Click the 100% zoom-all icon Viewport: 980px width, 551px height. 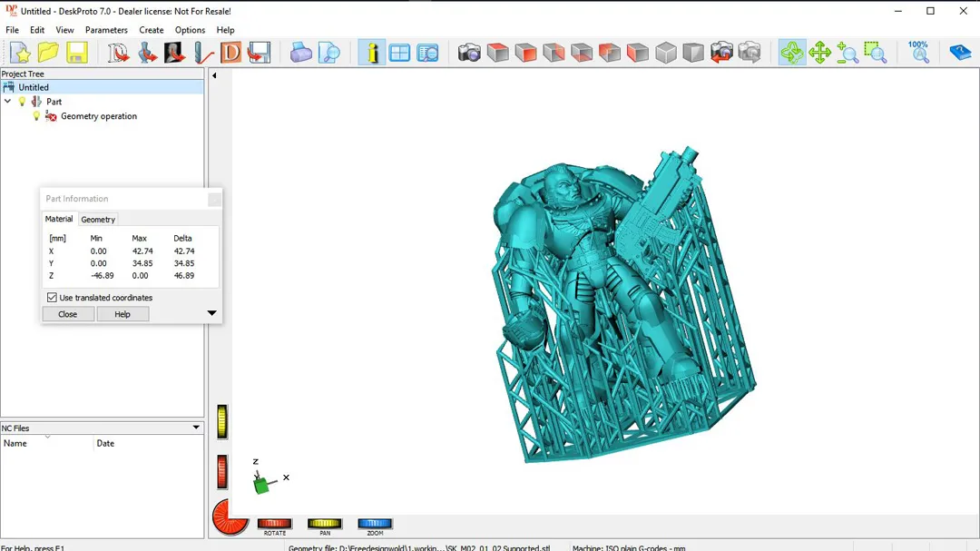918,53
